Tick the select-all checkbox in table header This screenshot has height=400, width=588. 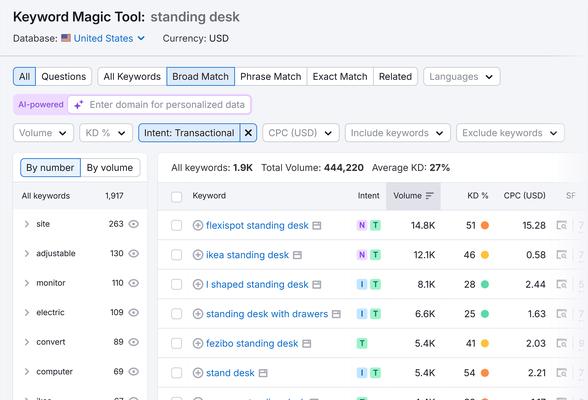point(176,196)
